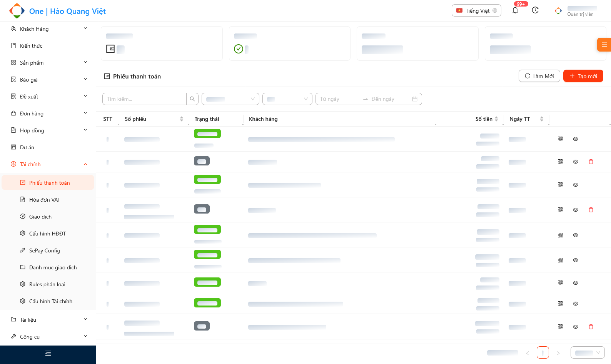Open second smaller filter dropdown
The image size is (611, 364).
tap(287, 99)
